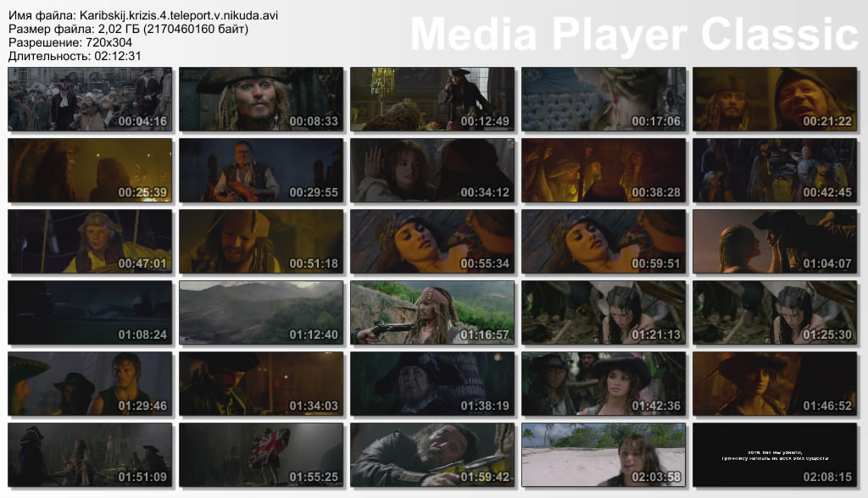This screenshot has height=498, width=868.
Task: Select the thumbnail stamped 01:38:19
Action: pos(432,384)
